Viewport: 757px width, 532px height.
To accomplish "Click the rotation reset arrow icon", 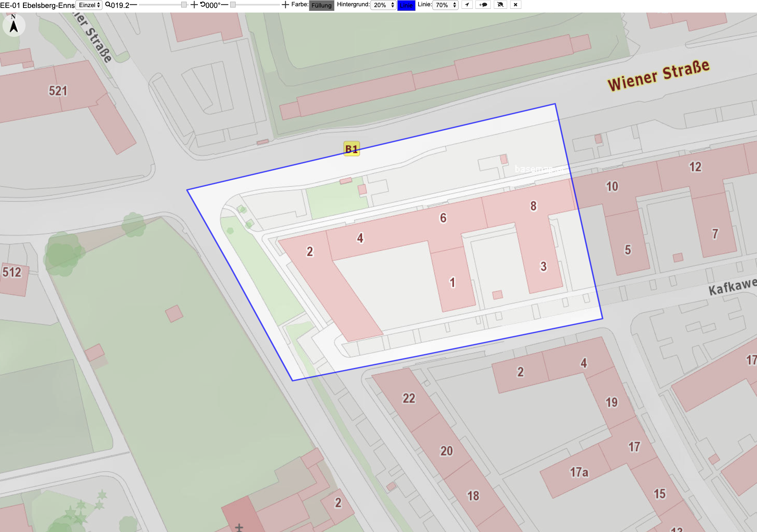I will [203, 5].
